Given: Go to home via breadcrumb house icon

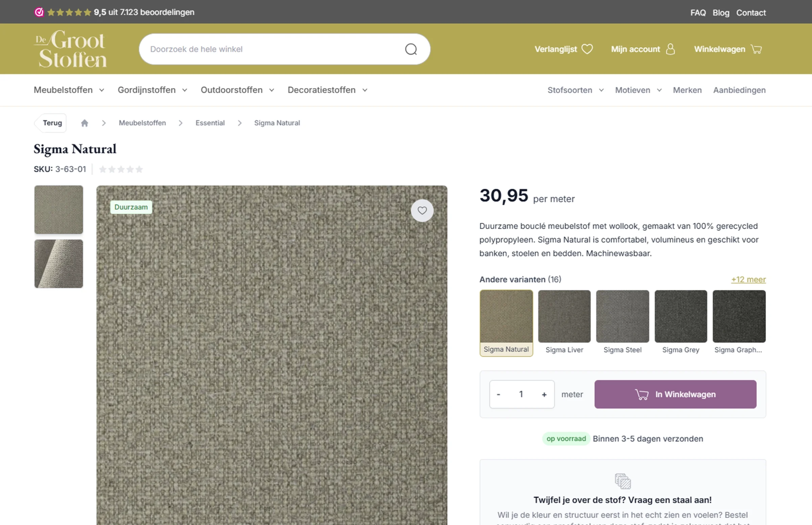Looking at the screenshot, I should click(85, 123).
